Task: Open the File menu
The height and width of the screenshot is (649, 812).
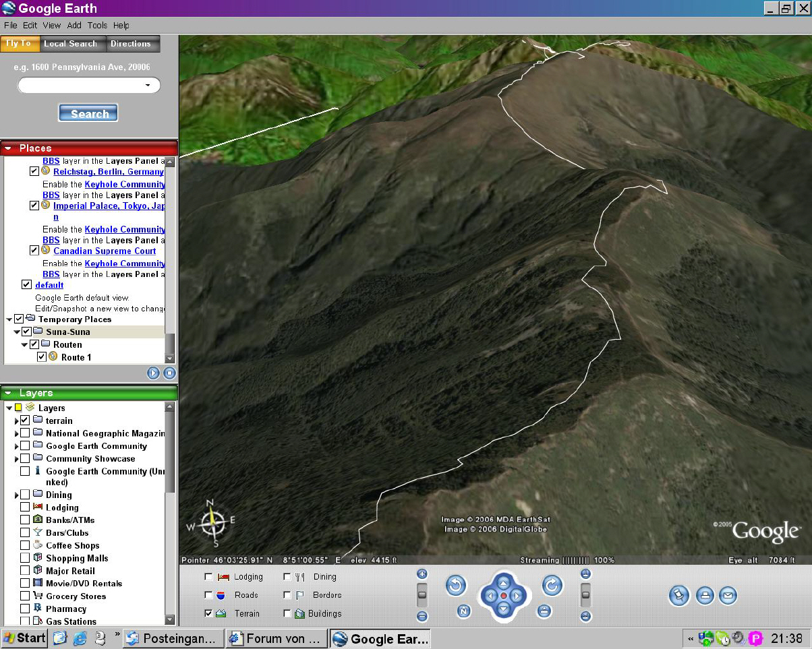Action: (x=11, y=25)
